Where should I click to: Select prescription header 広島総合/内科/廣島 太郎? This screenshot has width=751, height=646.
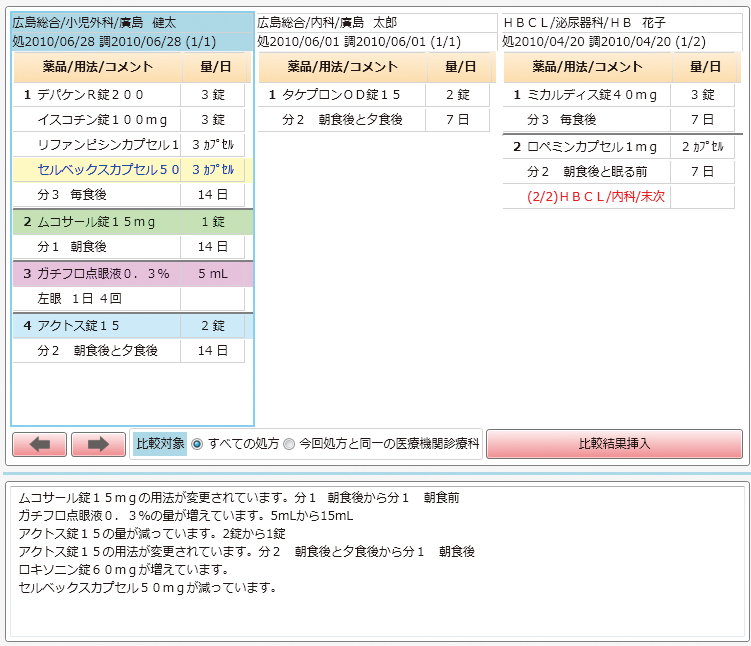click(376, 23)
